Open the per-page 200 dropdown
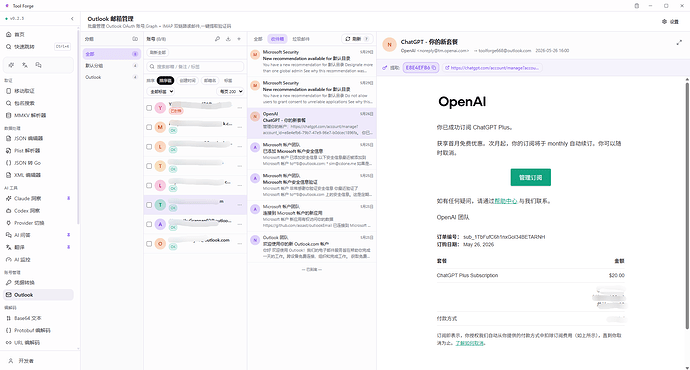 click(x=230, y=92)
